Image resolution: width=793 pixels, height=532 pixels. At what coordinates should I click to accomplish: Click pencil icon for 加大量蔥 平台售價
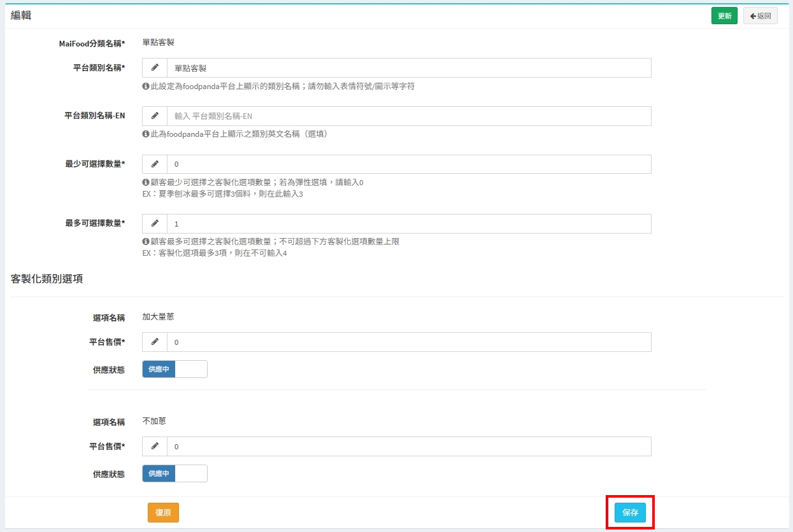coord(155,342)
